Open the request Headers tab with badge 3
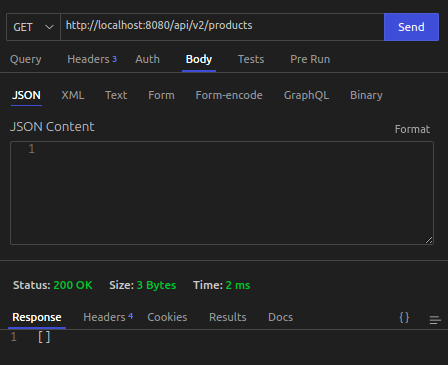448x365 pixels. pyautogui.click(x=92, y=59)
